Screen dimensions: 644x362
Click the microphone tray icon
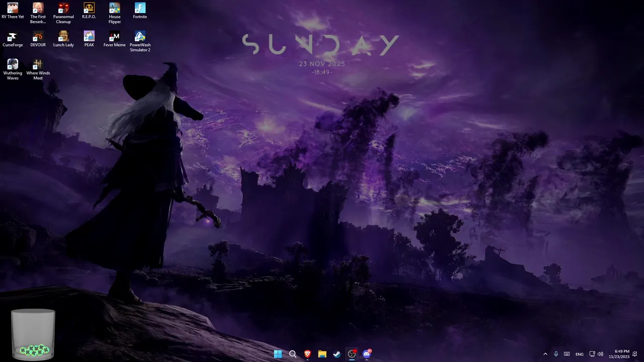556,354
